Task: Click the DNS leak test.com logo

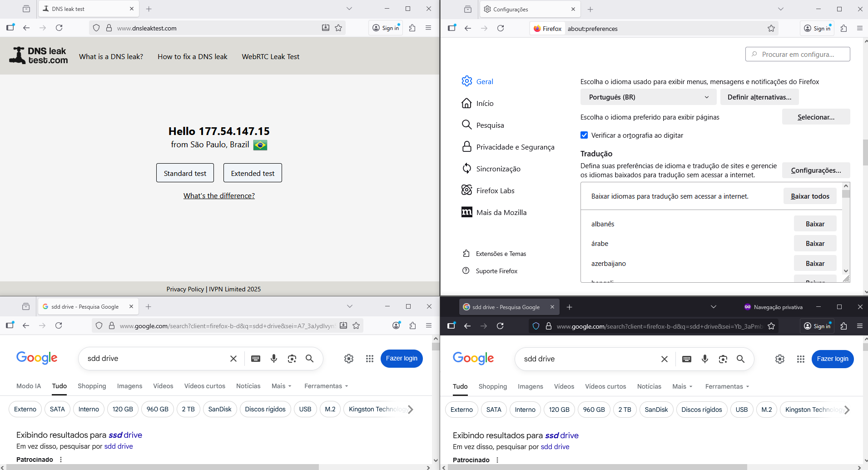Action: coord(39,55)
